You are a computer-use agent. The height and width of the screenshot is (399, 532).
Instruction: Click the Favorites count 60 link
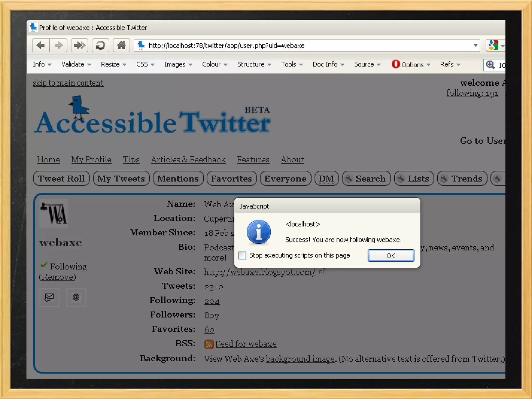click(x=209, y=330)
